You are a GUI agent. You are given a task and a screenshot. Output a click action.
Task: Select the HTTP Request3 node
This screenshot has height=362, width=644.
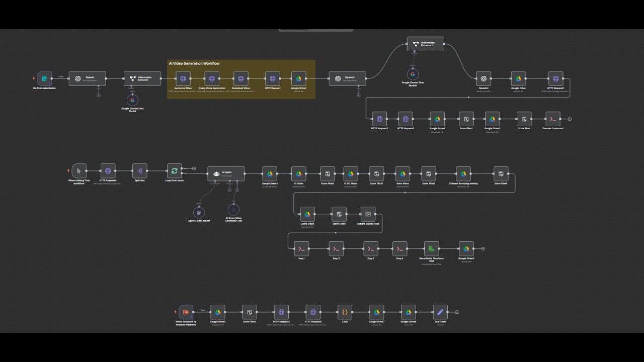pyautogui.click(x=406, y=119)
